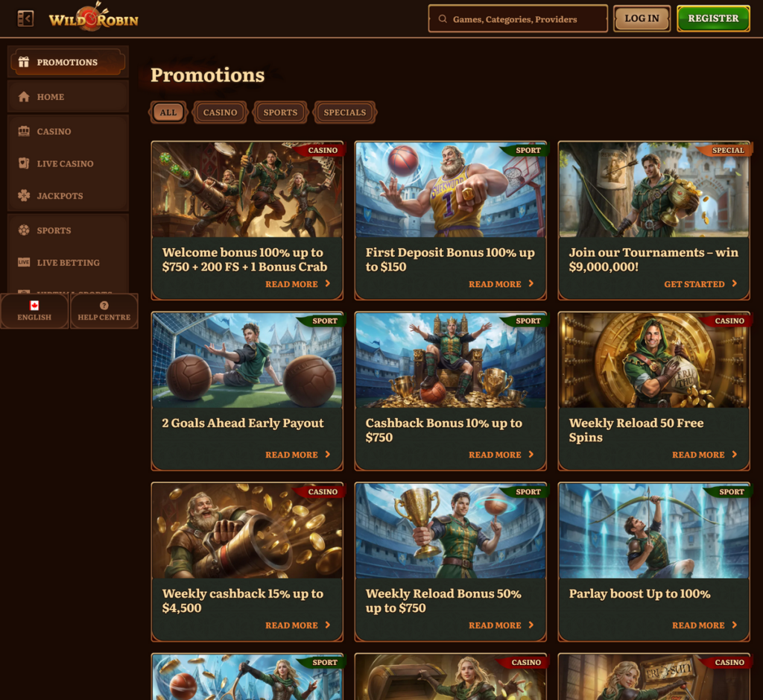Screen dimensions: 763x700
Task: Open the Welcome bonus cannon artwork
Action: [247, 189]
